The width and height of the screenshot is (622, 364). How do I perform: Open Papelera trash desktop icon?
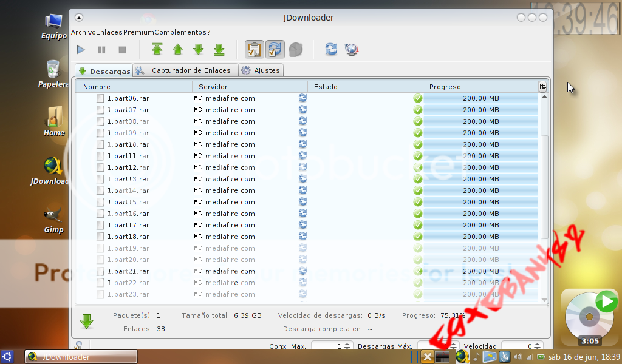coord(53,74)
